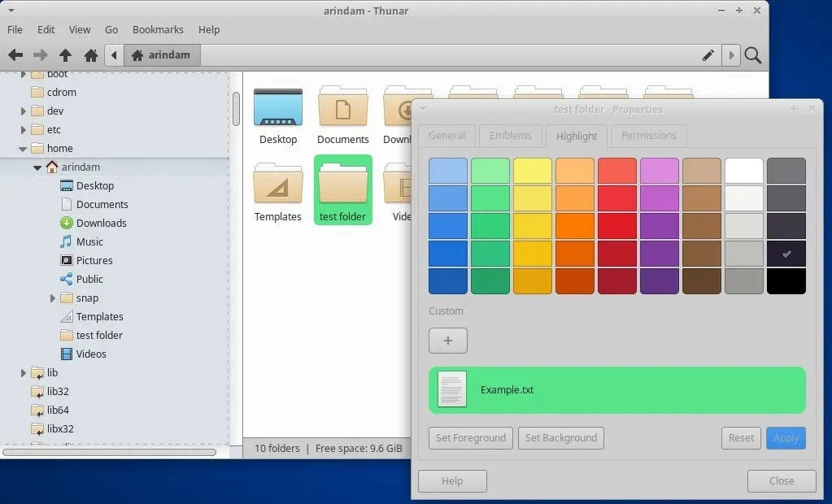The height and width of the screenshot is (504, 832).
Task: Click the Set Background button
Action: click(x=560, y=438)
